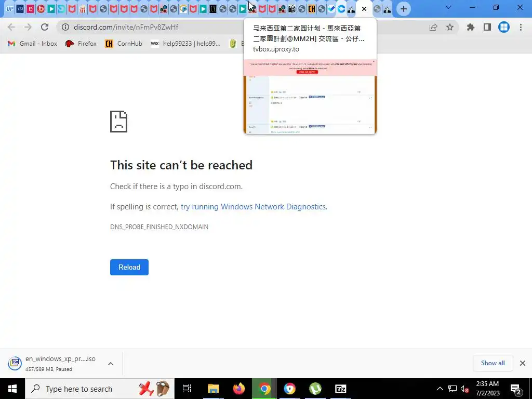Expand download item options chevron
The image size is (532, 399).
[x=111, y=364]
